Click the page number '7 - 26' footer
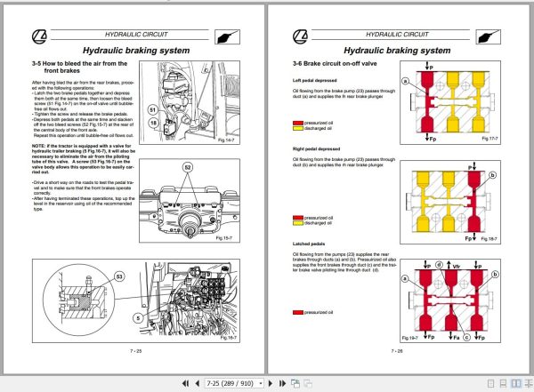 coord(397,351)
